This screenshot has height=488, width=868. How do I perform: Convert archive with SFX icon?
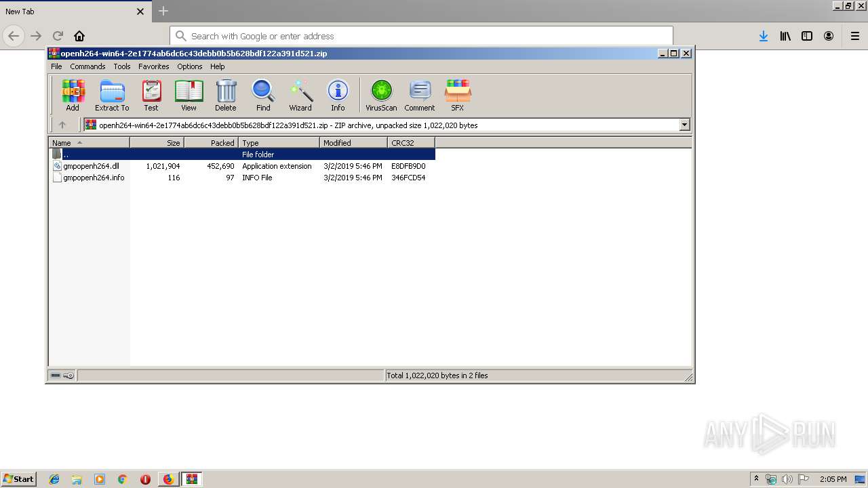458,95
